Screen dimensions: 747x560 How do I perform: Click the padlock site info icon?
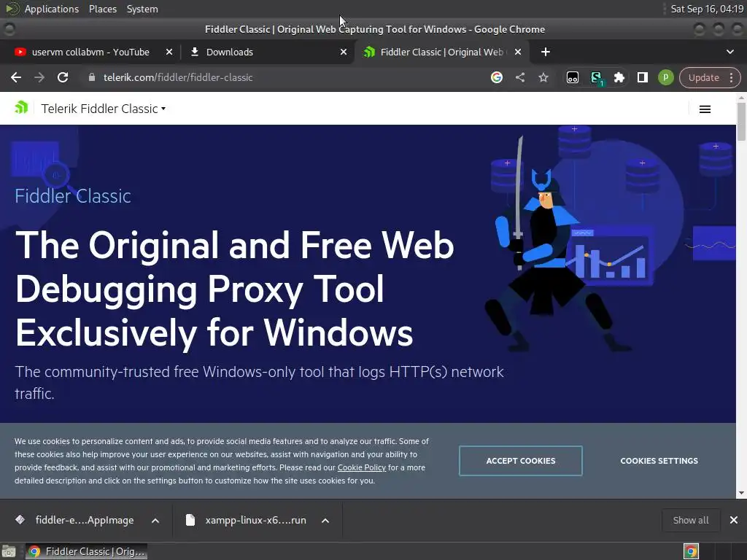(92, 77)
